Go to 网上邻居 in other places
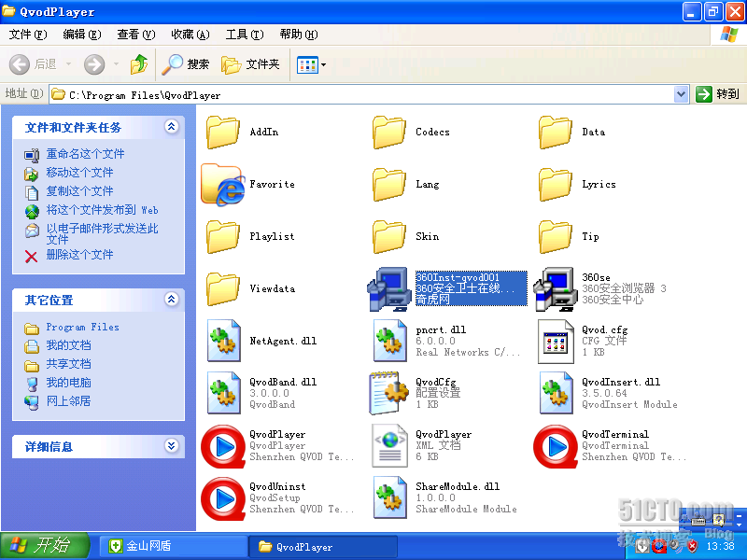 (68, 401)
